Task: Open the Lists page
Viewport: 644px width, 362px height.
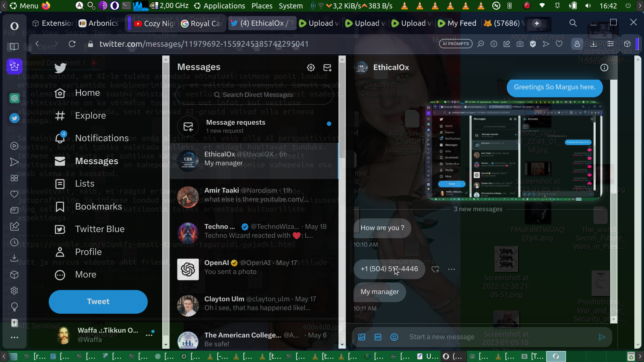Action: [x=74, y=184]
